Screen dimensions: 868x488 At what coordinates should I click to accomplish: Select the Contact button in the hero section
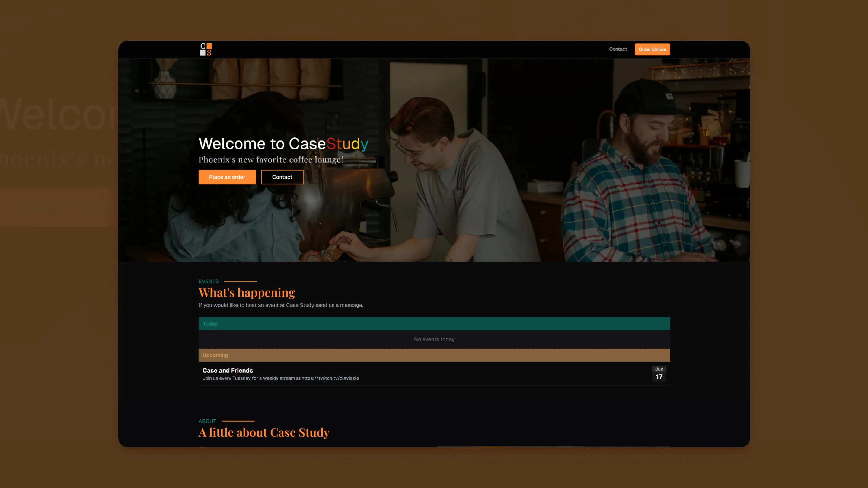pyautogui.click(x=282, y=177)
